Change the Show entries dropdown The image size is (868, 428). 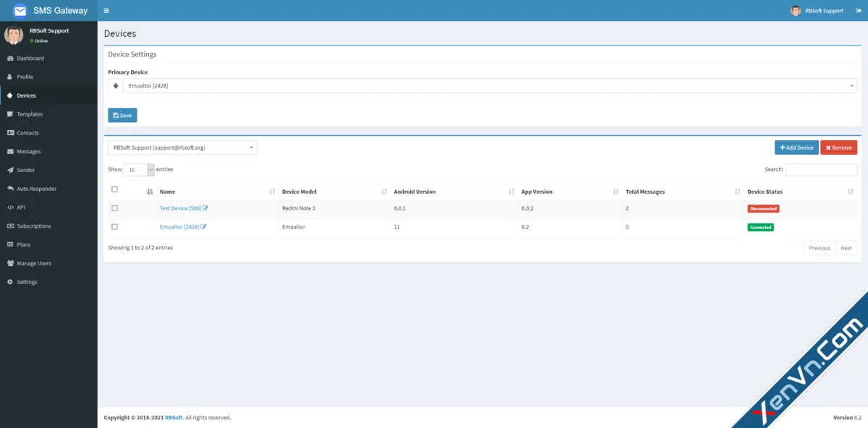click(139, 169)
